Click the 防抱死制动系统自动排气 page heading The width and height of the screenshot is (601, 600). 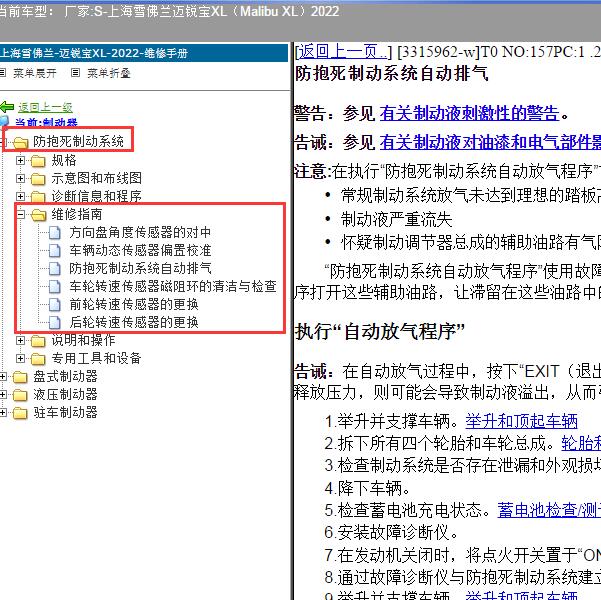point(391,73)
